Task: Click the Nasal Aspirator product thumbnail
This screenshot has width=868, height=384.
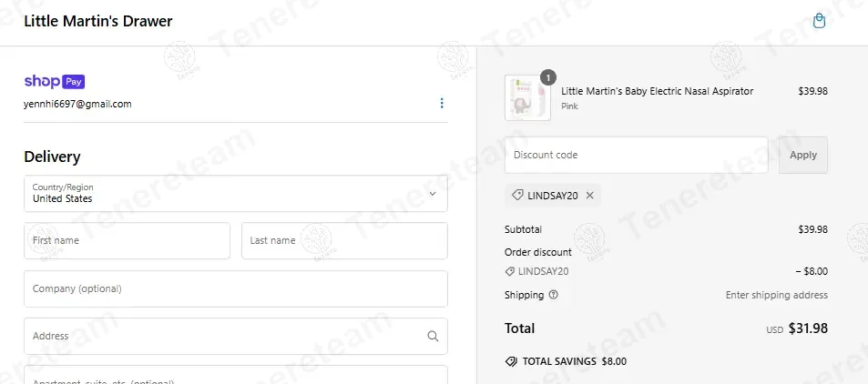Action: [527, 98]
